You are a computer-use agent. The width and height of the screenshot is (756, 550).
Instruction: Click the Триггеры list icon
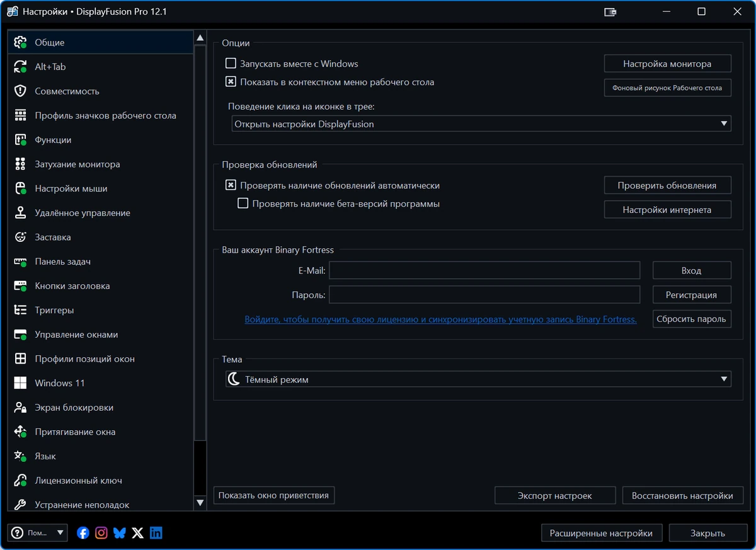[x=20, y=310]
